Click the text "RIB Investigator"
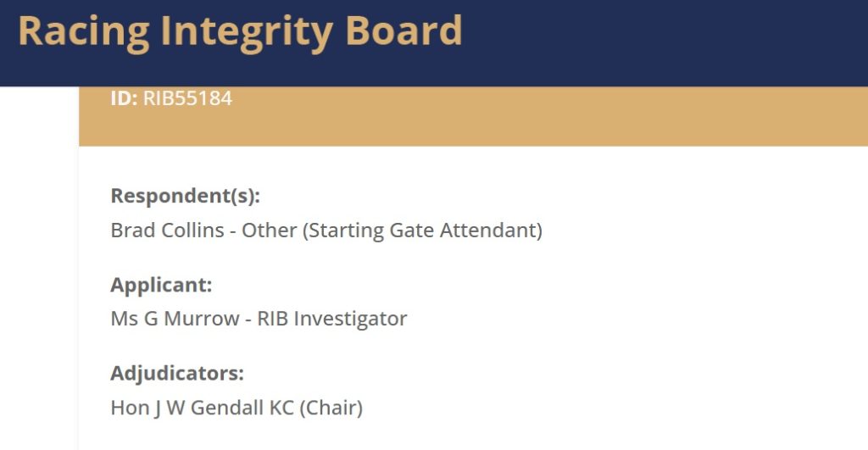Image resolution: width=868 pixels, height=450 pixels. (332, 319)
